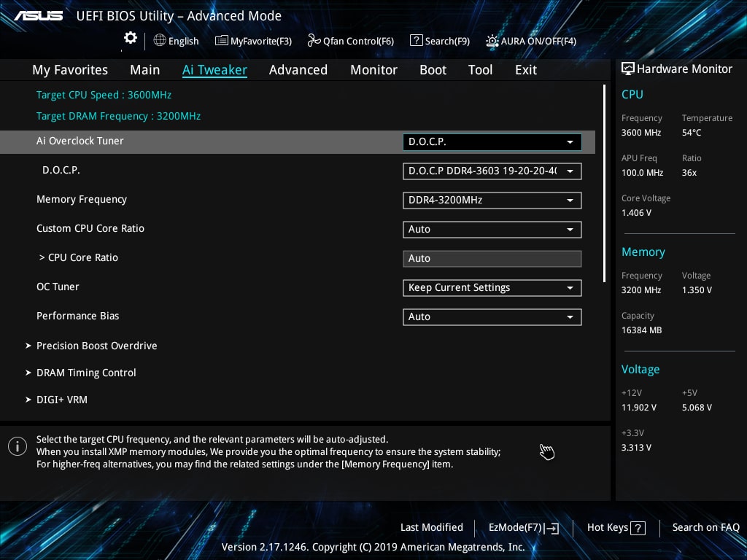Click CPU Ratio value 36x
The width and height of the screenshot is (747, 560).
tap(689, 173)
